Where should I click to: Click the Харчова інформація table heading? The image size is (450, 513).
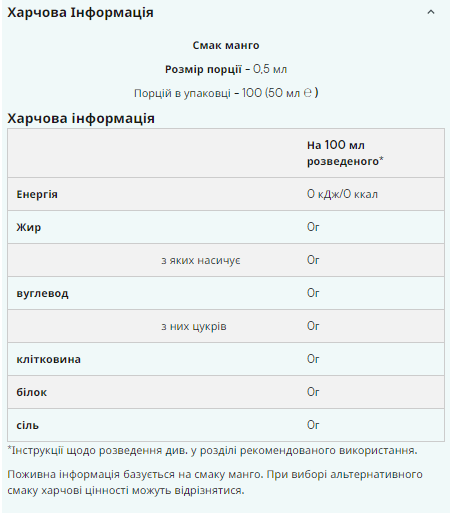pyautogui.click(x=81, y=119)
